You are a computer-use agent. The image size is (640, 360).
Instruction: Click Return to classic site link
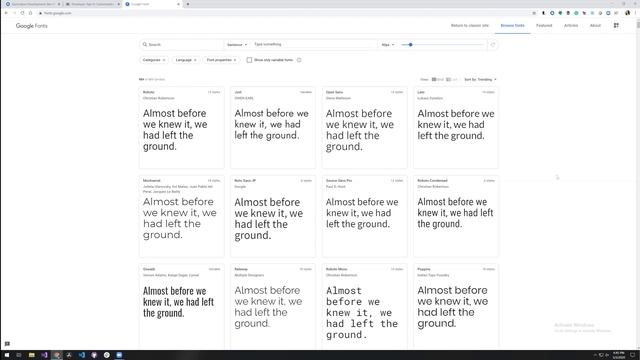(x=469, y=25)
